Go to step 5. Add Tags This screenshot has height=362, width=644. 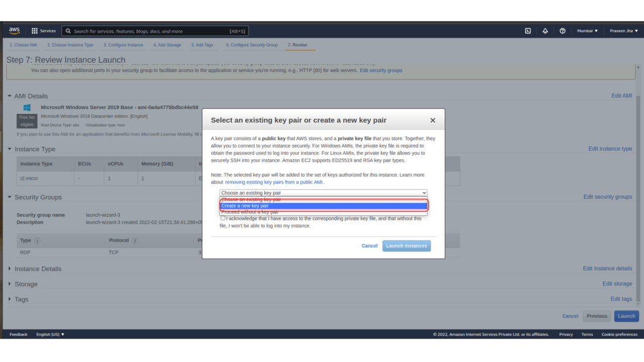tap(202, 45)
